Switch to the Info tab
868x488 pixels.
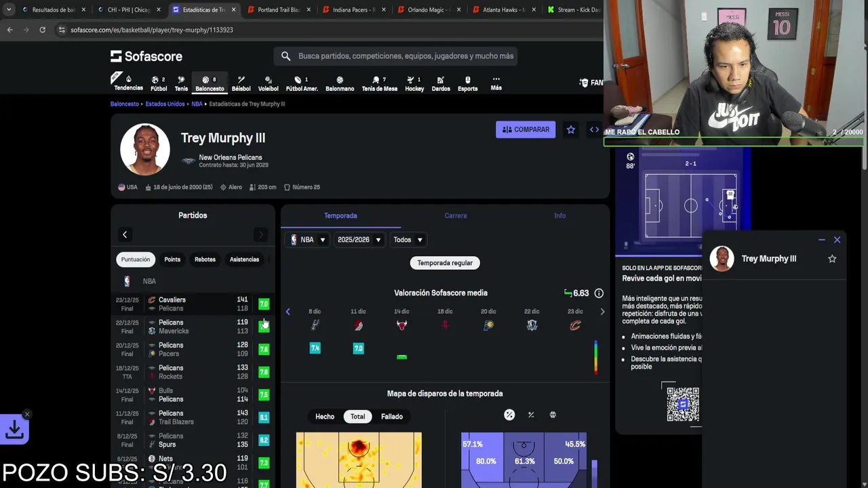pos(559,216)
